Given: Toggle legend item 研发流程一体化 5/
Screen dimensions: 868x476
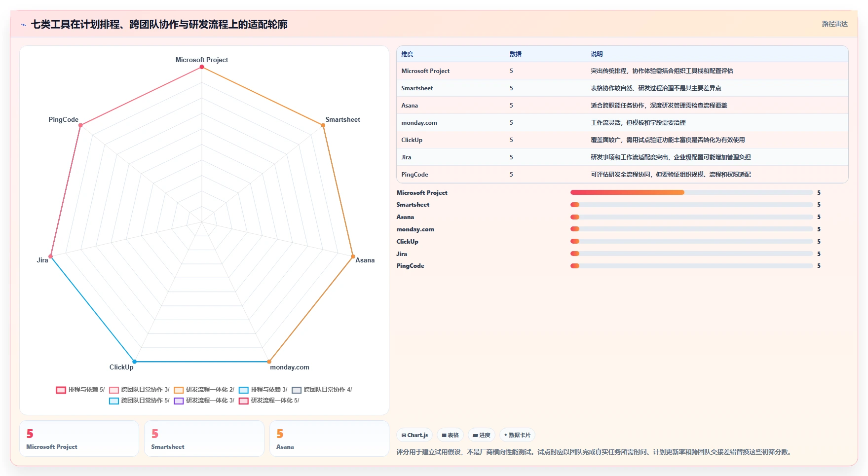Looking at the screenshot, I should pyautogui.click(x=269, y=401).
